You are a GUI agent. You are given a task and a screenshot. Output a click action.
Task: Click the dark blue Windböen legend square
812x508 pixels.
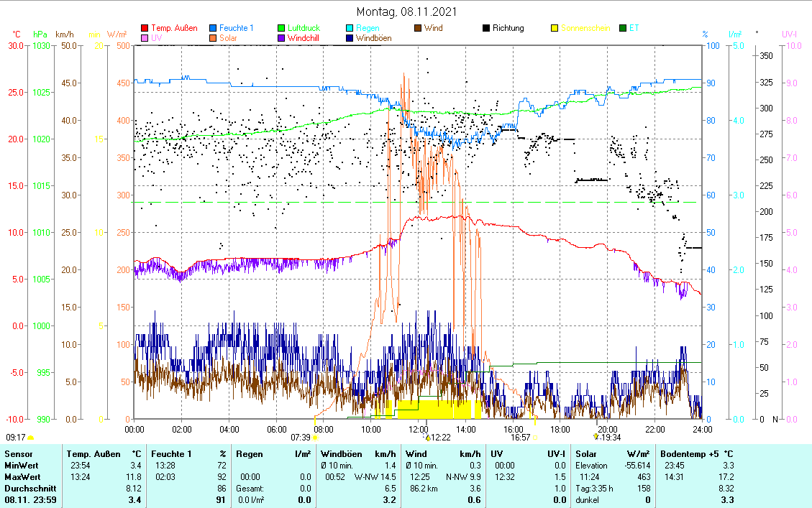350,39
